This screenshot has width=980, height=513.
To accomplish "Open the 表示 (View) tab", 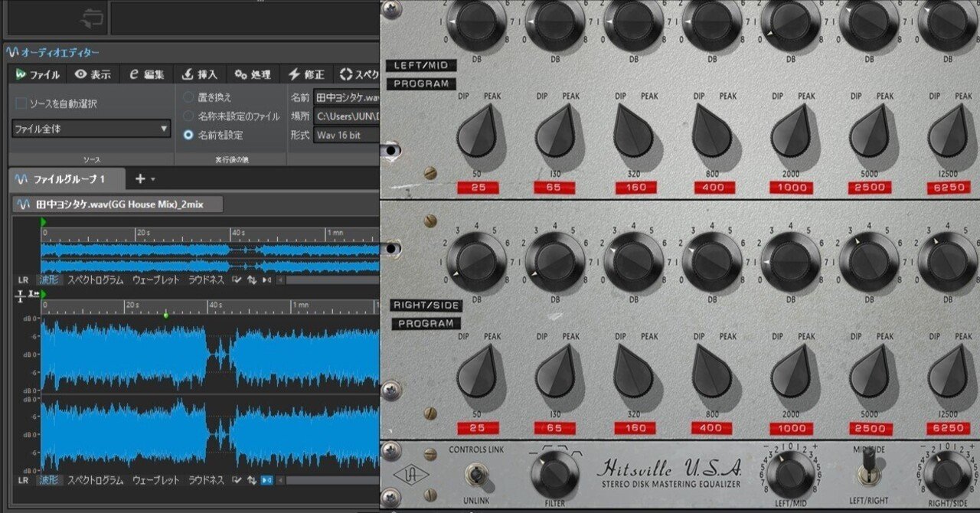I will [x=93, y=74].
